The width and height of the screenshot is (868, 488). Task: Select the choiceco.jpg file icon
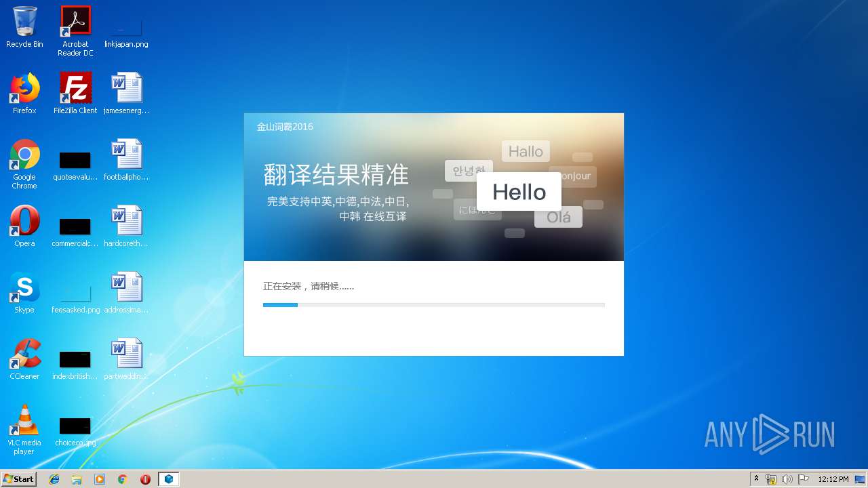point(75,431)
